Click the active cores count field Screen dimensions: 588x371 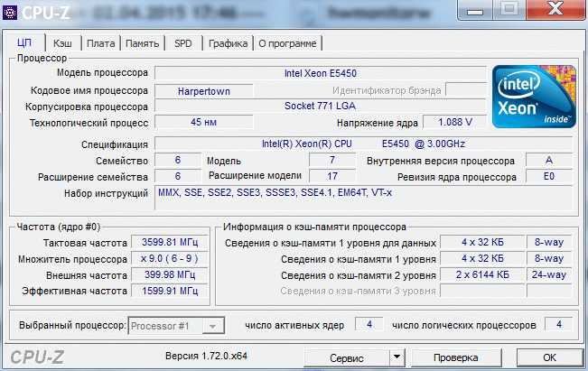pos(369,325)
